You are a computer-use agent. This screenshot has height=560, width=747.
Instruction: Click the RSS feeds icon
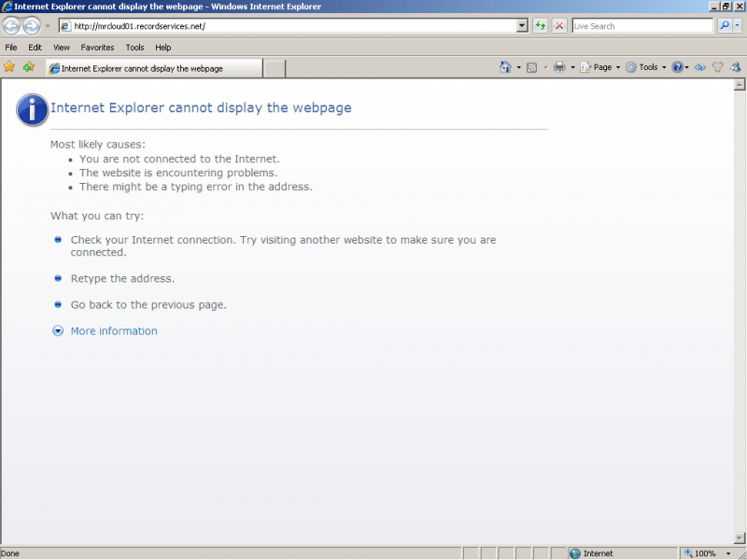point(531,67)
